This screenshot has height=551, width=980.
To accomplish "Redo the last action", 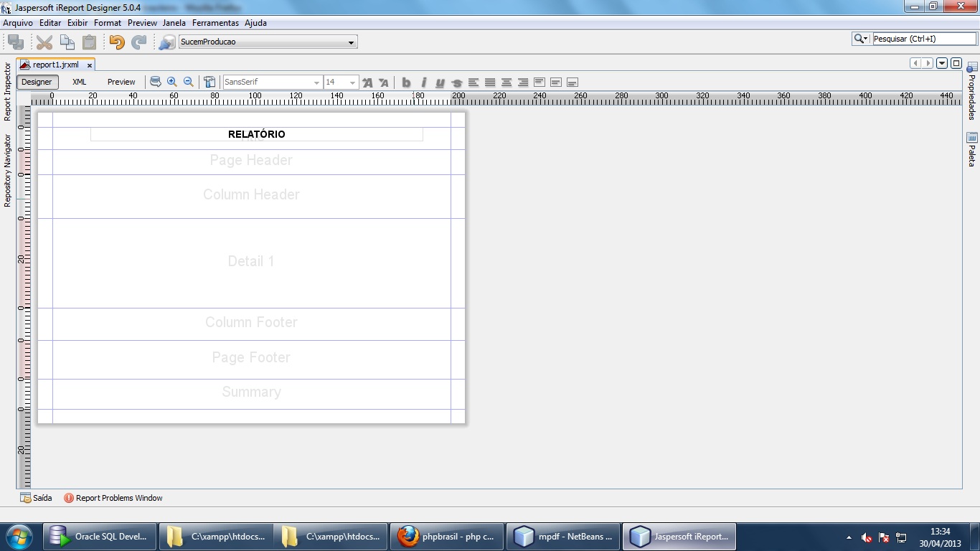I will coord(138,42).
